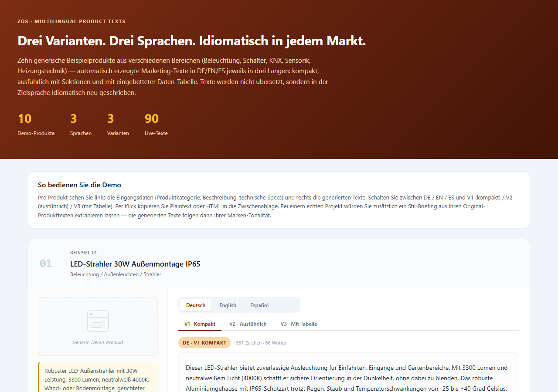Image resolution: width=558 pixels, height=392 pixels.
Task: Click the 3 Sprachen statistic
Action: coord(81,124)
